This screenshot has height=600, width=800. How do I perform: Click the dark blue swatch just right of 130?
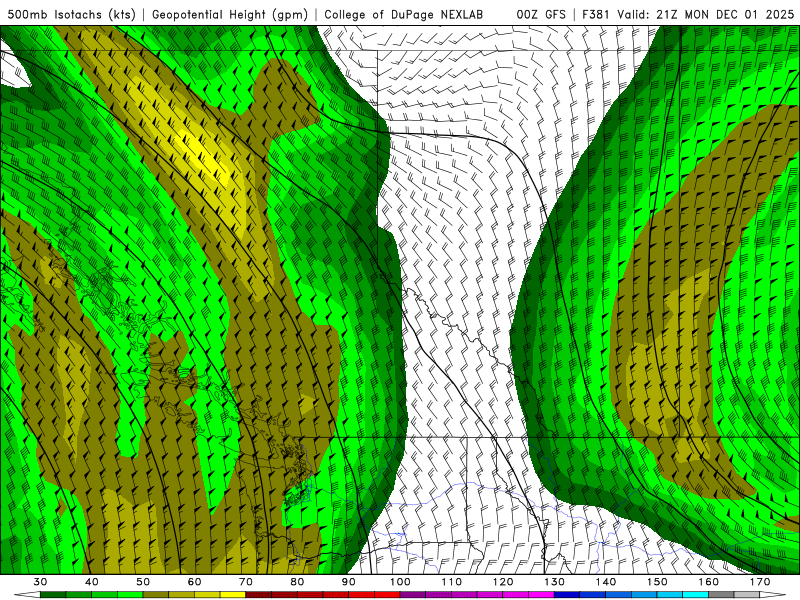[x=567, y=594]
